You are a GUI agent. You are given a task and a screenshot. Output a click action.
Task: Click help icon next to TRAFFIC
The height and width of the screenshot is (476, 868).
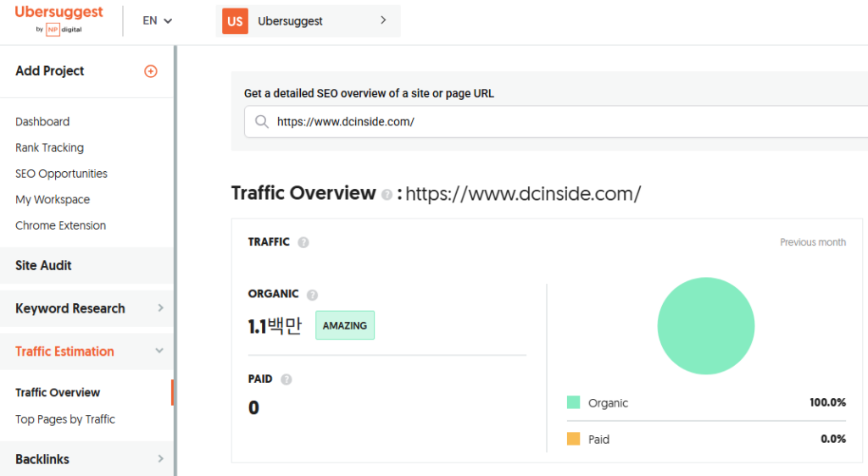pyautogui.click(x=303, y=242)
